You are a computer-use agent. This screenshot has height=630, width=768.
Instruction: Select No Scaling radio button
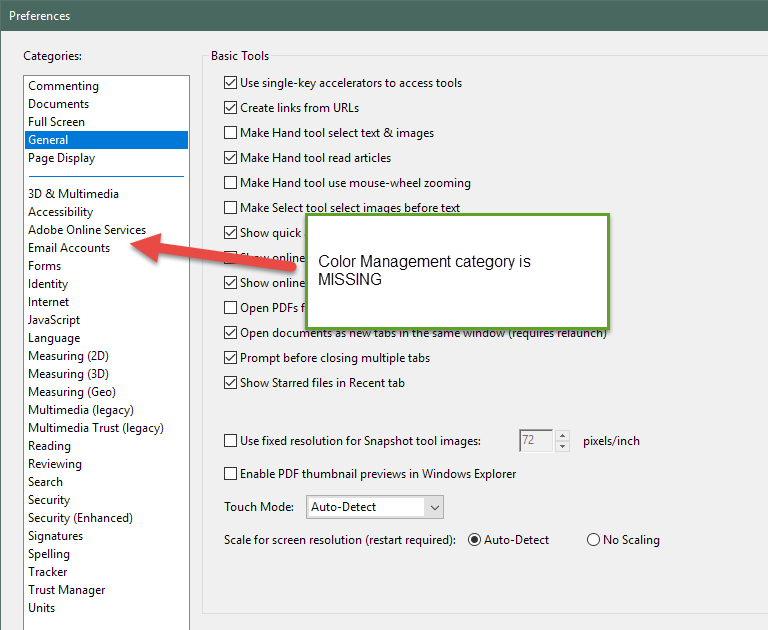pyautogui.click(x=593, y=540)
